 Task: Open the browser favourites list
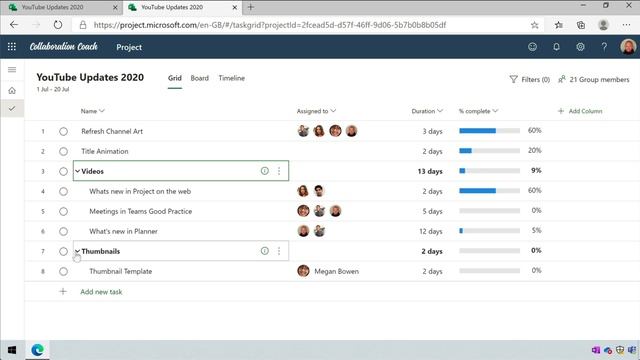point(558,25)
